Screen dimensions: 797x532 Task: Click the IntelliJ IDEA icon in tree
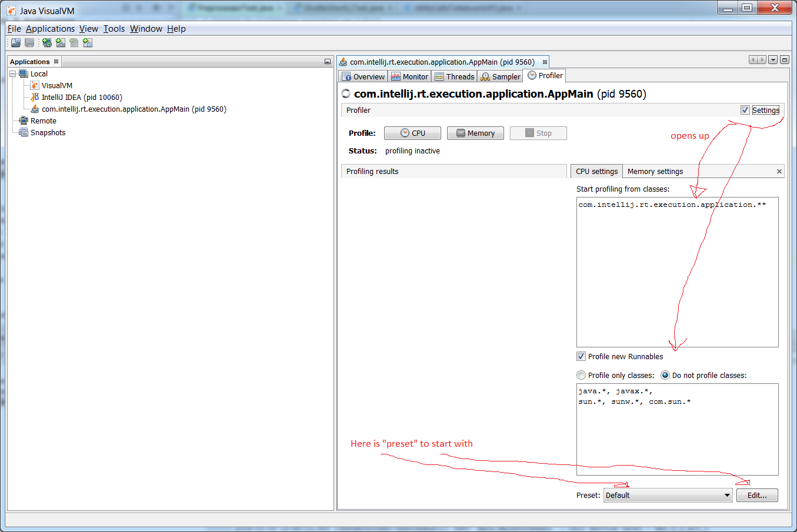(x=35, y=97)
